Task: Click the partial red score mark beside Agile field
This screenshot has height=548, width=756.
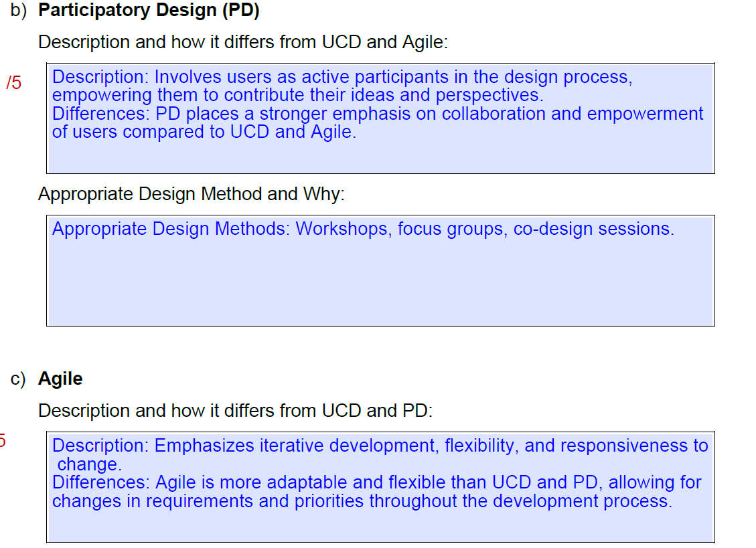Action: tap(3, 440)
